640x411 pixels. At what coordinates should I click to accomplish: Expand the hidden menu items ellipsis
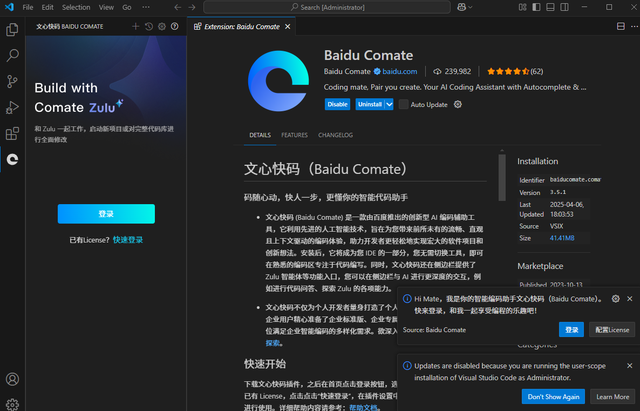click(146, 7)
